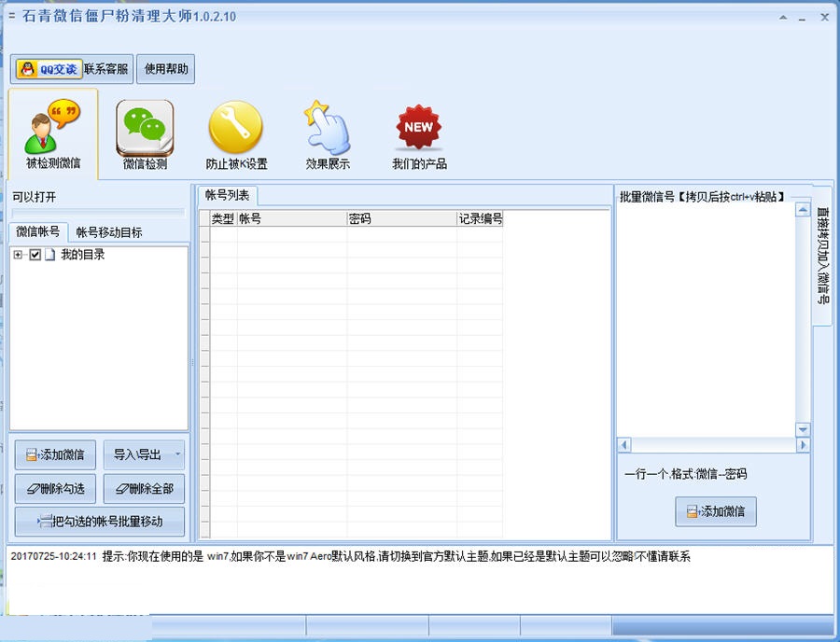Click the 帐号 column header
Screen dimensions: 840x642
292,218
